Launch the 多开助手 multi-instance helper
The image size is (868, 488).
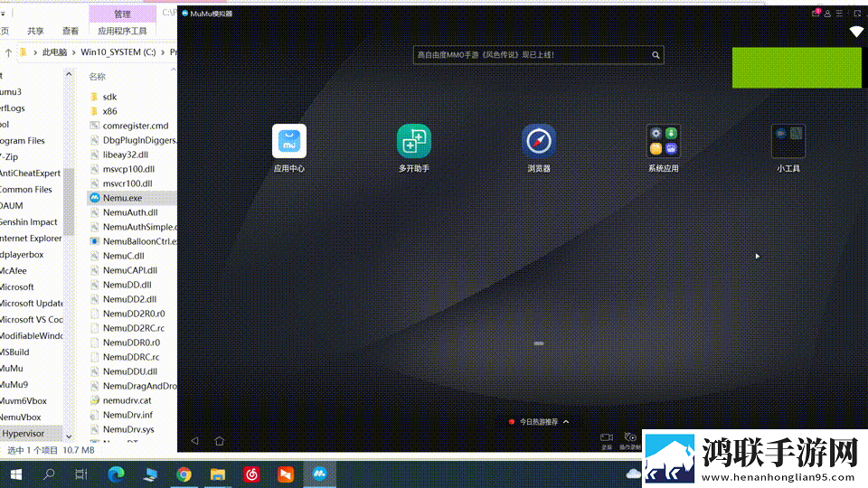click(x=413, y=141)
